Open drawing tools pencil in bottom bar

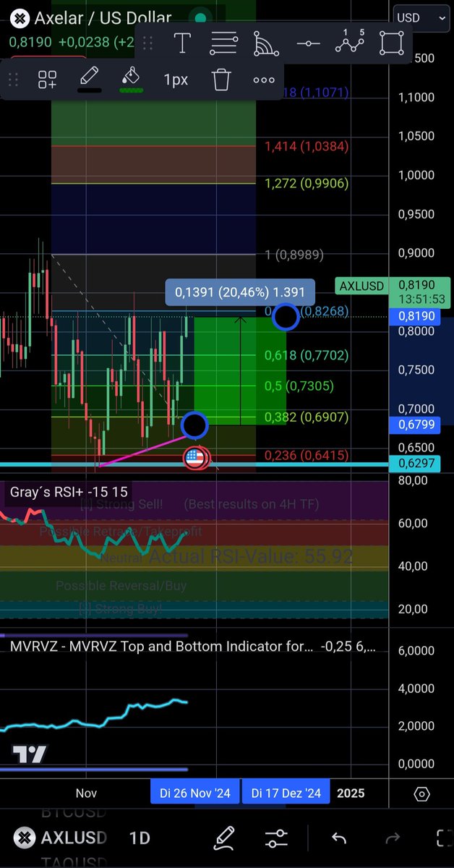(223, 838)
